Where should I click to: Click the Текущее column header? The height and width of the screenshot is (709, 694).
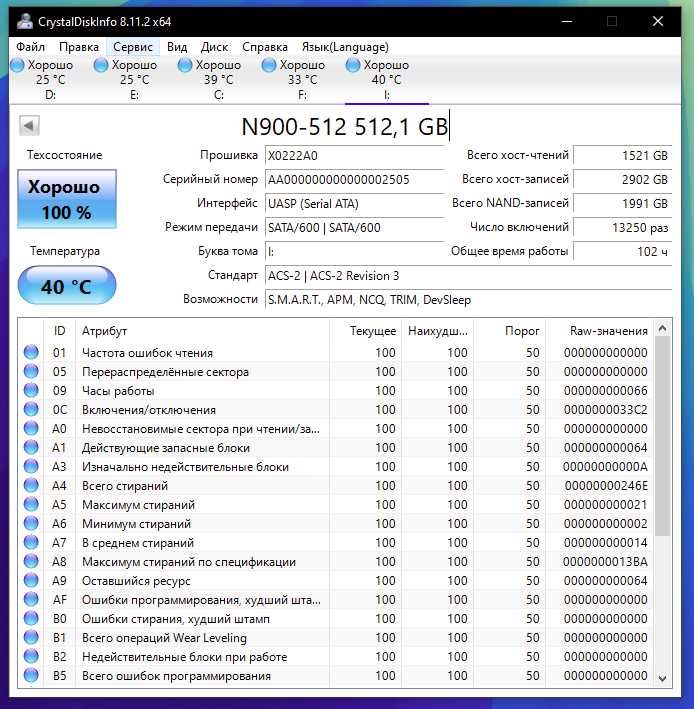[365, 331]
